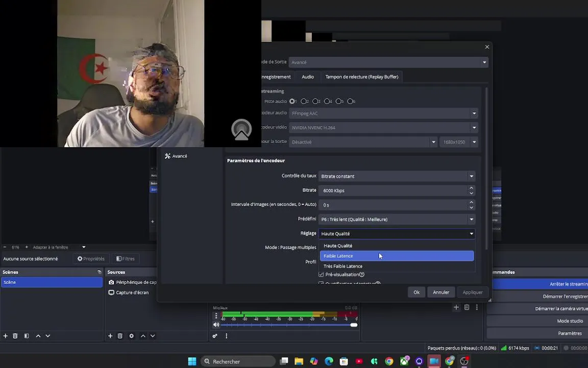Choose Très Faible Latence option
Viewport: 588px width, 368px height.
coord(397,266)
